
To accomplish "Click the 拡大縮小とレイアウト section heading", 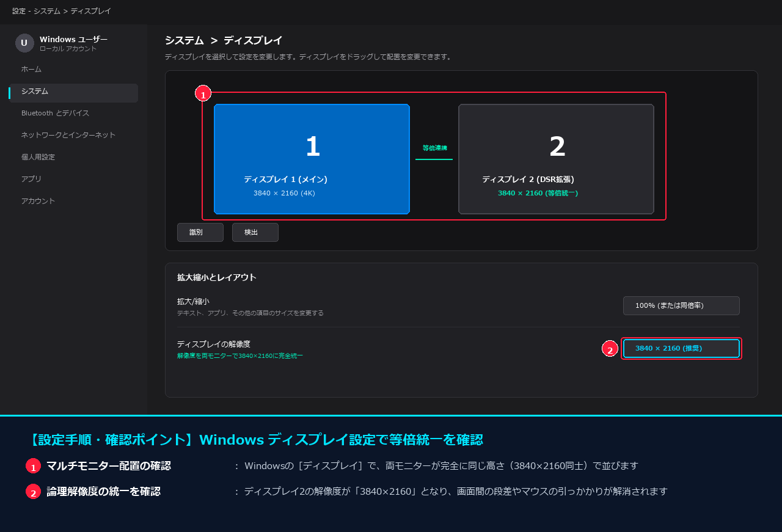I will tap(216, 277).
